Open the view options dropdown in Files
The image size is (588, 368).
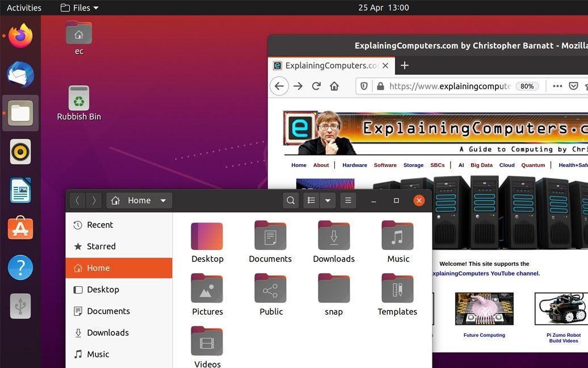click(327, 200)
